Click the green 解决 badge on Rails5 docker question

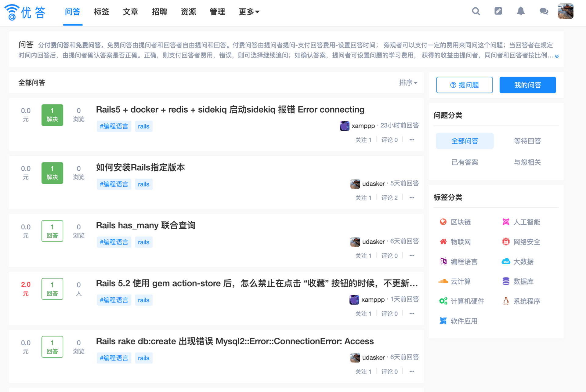tap(52, 115)
